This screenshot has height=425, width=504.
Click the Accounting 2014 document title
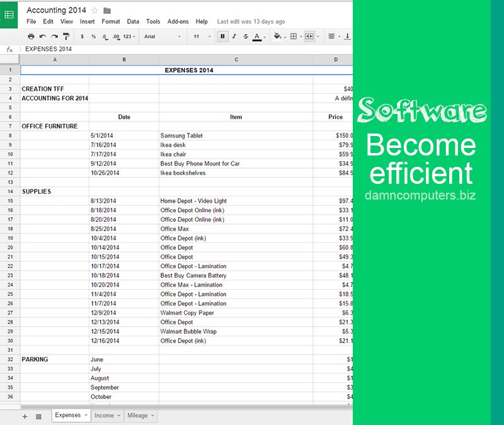56,10
